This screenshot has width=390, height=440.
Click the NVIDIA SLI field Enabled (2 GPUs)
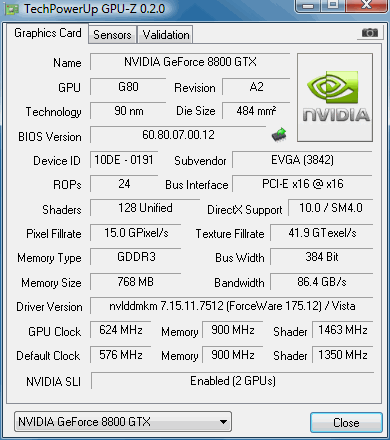[232, 381]
